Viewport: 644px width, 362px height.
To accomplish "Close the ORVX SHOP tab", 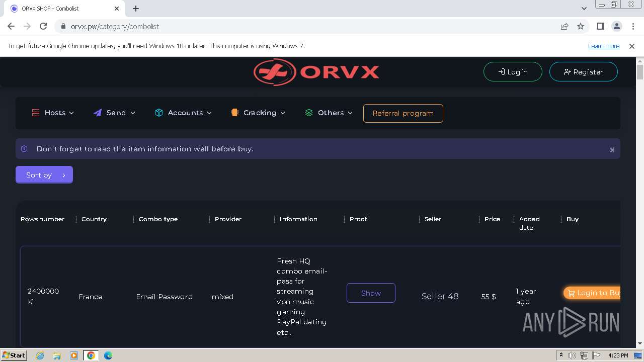I will [x=117, y=9].
